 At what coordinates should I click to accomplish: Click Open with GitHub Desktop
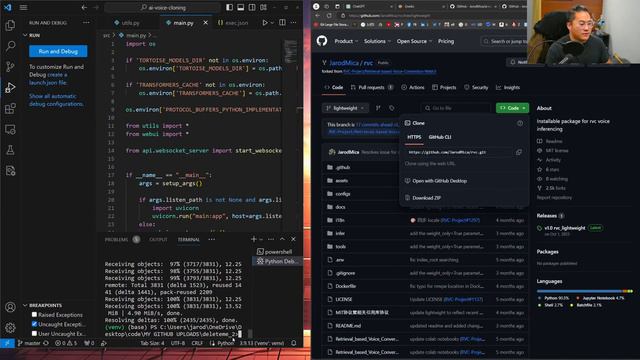coord(439,181)
